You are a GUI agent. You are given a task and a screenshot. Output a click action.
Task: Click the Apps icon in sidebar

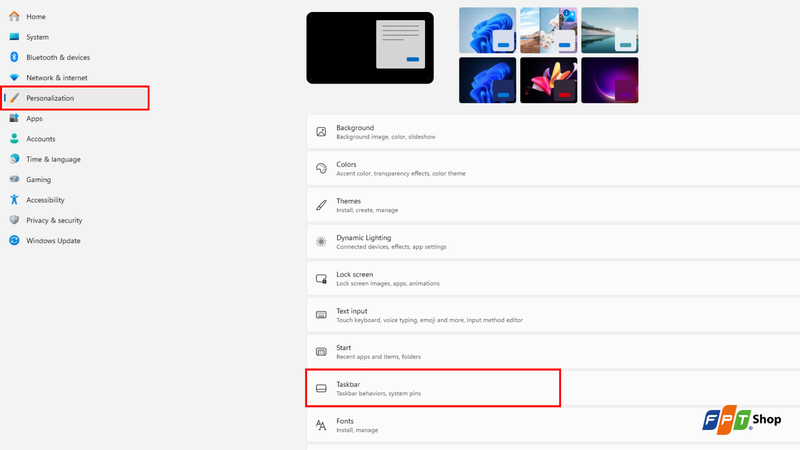pyautogui.click(x=14, y=118)
